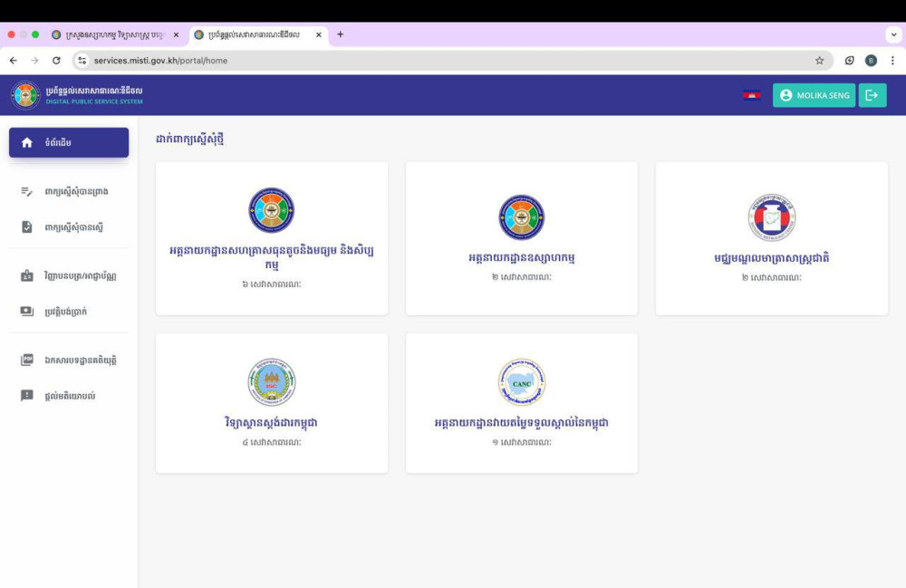Open submitted applications via the checked-document icon
Viewport: 906px width, 588px height.
pos(27,227)
